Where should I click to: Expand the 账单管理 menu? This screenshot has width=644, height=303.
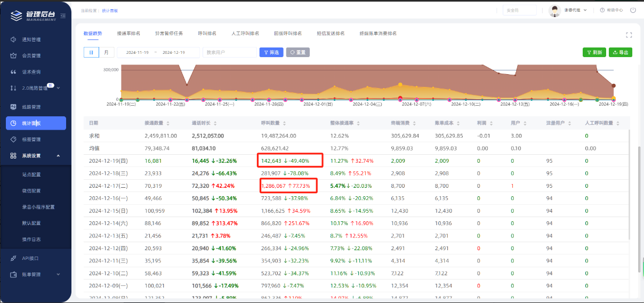point(58,275)
